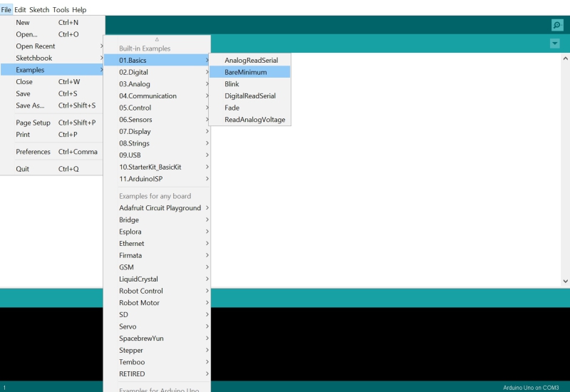Open the Serial Monitor magnifier icon
Viewport: 570px width, 392px height.
click(x=557, y=25)
